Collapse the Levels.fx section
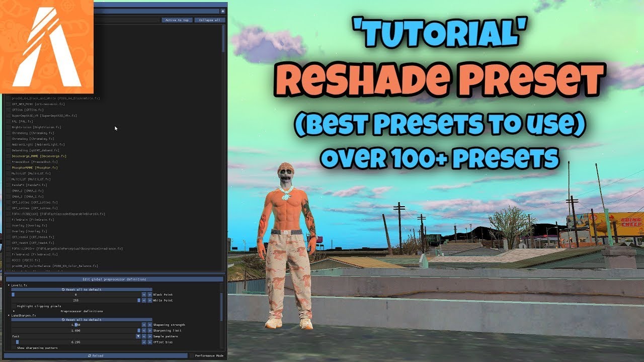Viewport: 644px width, 362px height. tap(9, 285)
